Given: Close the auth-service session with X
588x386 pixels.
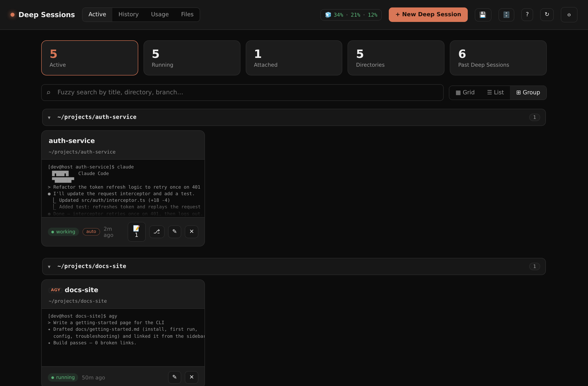Looking at the screenshot, I should pyautogui.click(x=192, y=232).
